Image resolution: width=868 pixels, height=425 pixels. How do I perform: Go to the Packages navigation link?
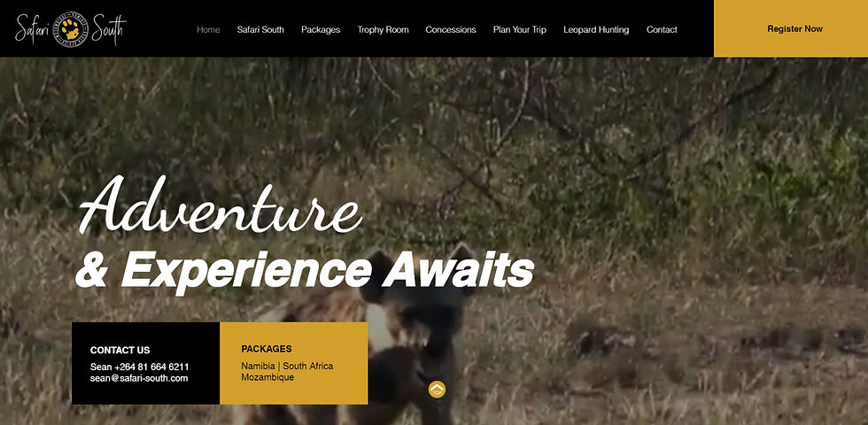click(321, 29)
